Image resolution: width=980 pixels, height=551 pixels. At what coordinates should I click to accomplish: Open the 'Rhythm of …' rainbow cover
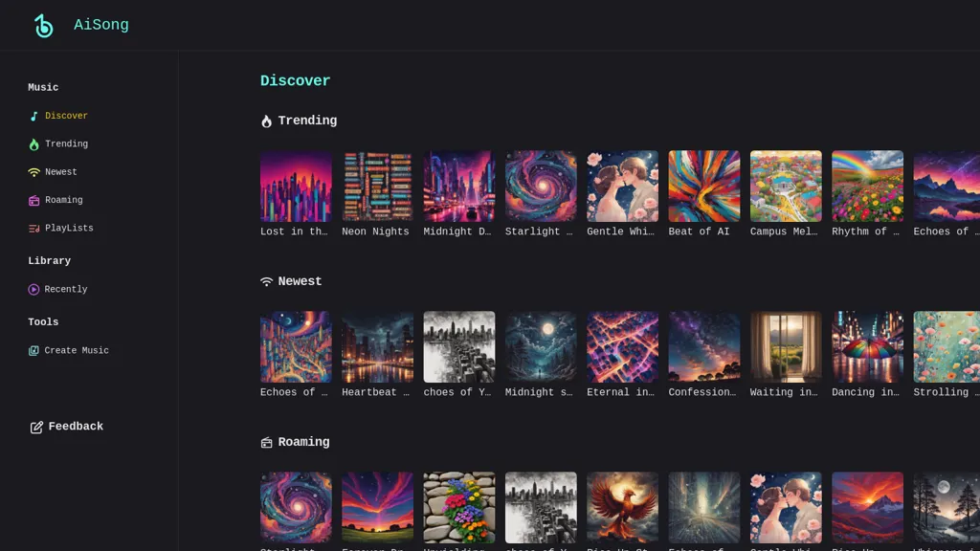867,187
